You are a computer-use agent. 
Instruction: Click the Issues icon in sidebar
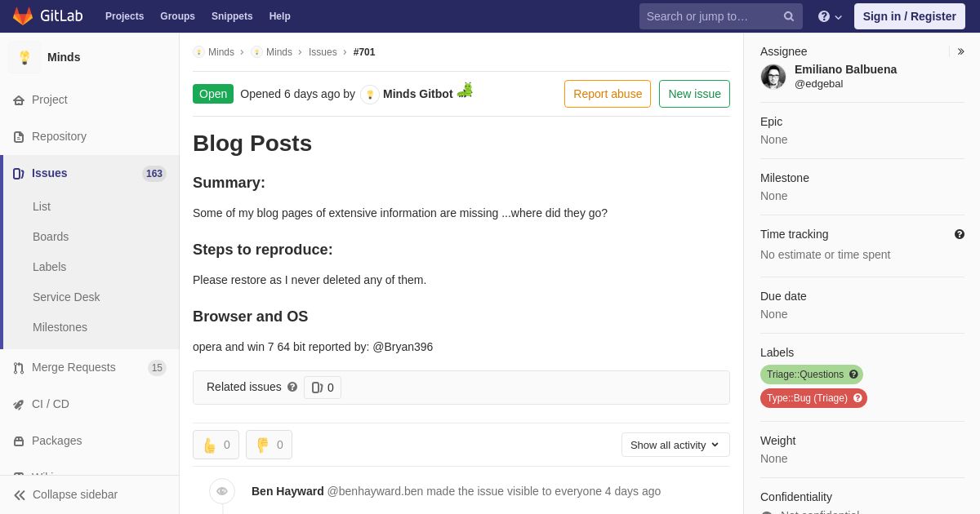[x=19, y=173]
